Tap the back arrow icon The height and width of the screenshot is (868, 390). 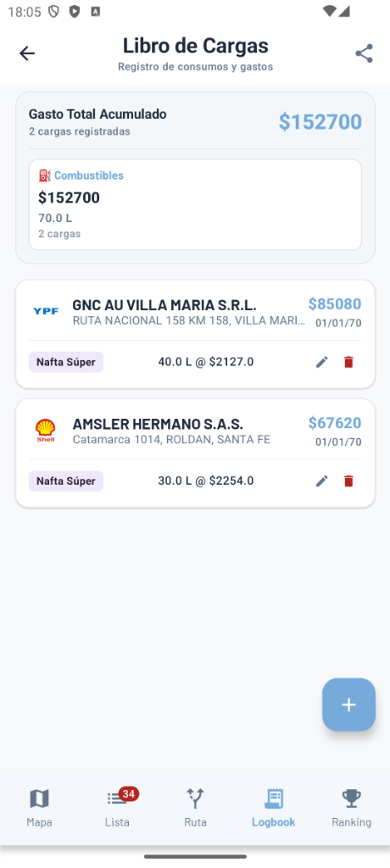(26, 53)
